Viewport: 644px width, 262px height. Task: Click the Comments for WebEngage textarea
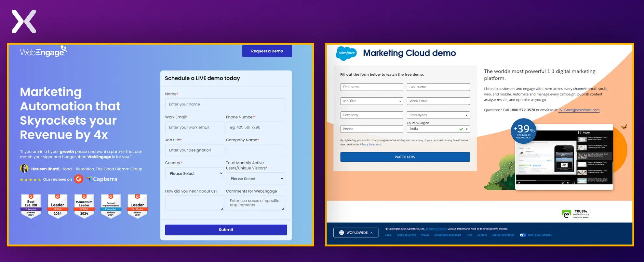[x=256, y=203]
